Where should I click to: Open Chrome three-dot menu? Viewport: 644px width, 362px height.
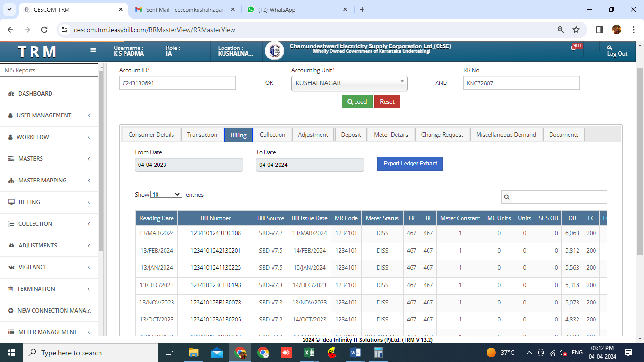point(633,30)
